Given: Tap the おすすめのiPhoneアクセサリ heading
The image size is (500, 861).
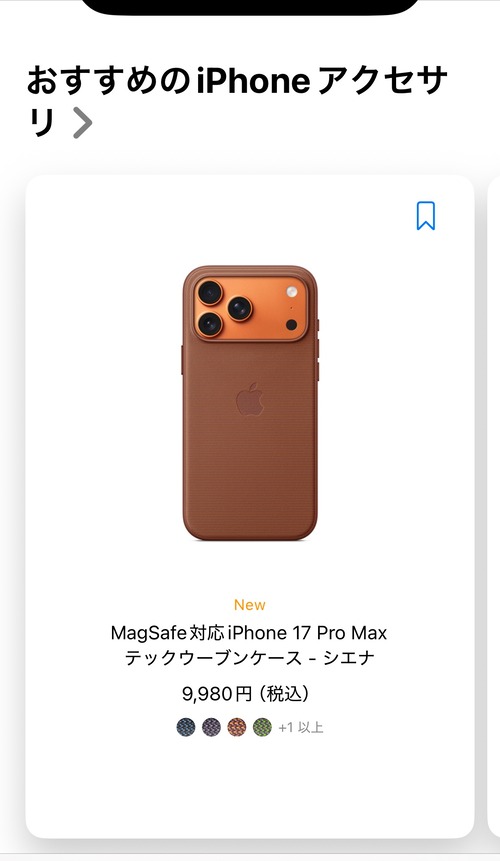Looking at the screenshot, I should pos(236,102).
